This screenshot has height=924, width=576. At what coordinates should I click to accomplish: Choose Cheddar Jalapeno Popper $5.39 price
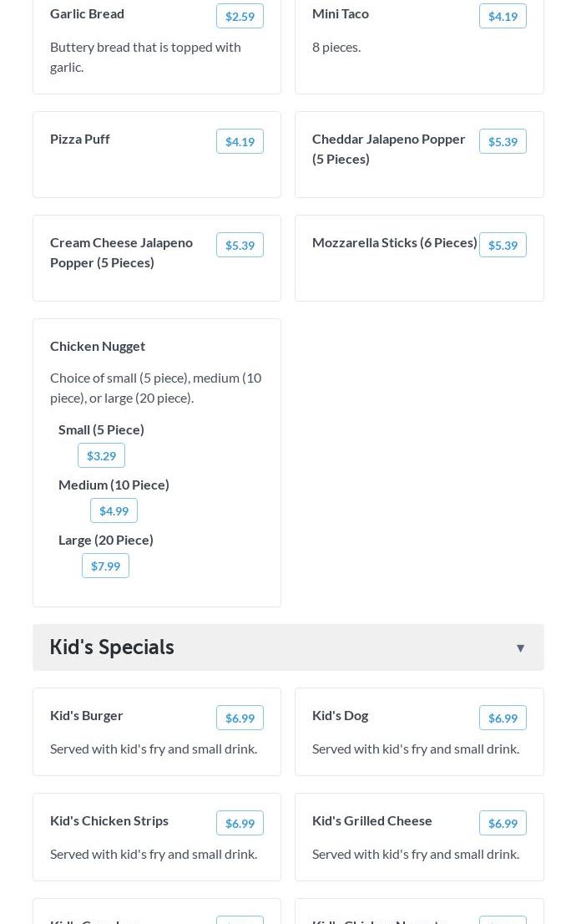tap(503, 141)
